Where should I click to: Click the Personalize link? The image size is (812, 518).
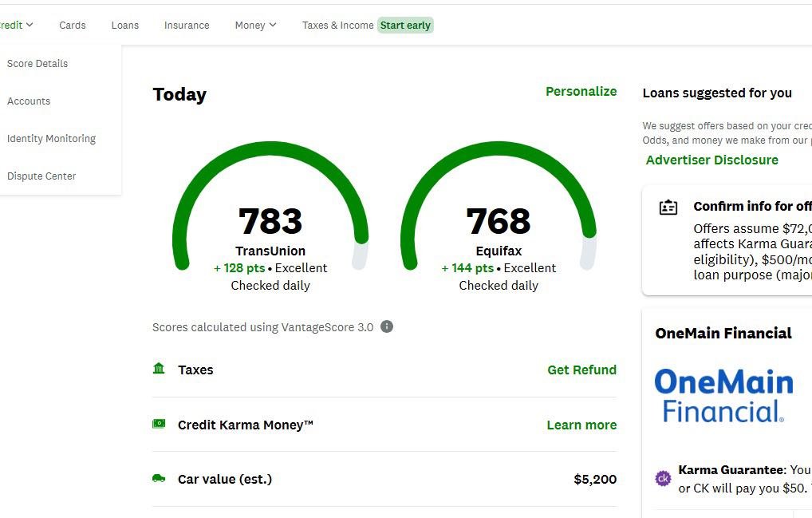581,91
